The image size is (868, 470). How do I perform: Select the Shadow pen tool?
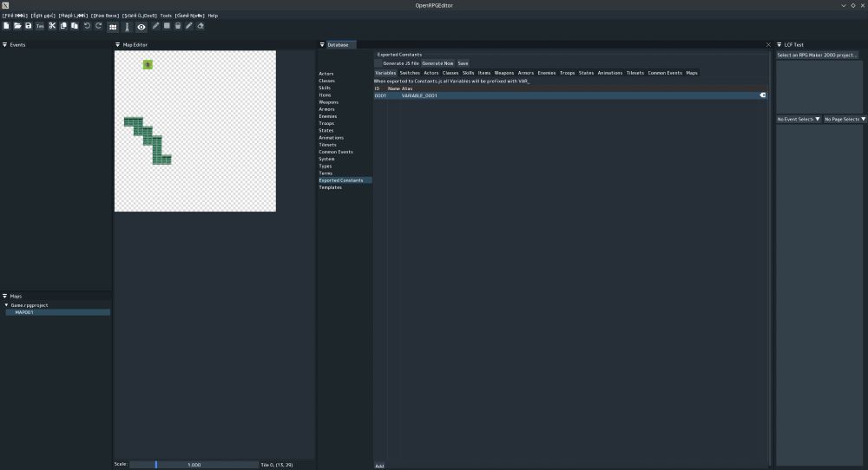tap(188, 25)
